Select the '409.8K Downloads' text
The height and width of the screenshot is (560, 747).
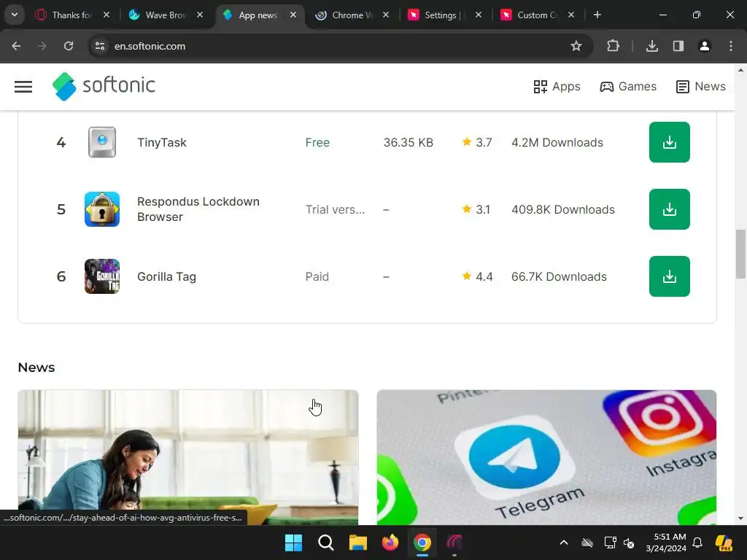click(563, 209)
